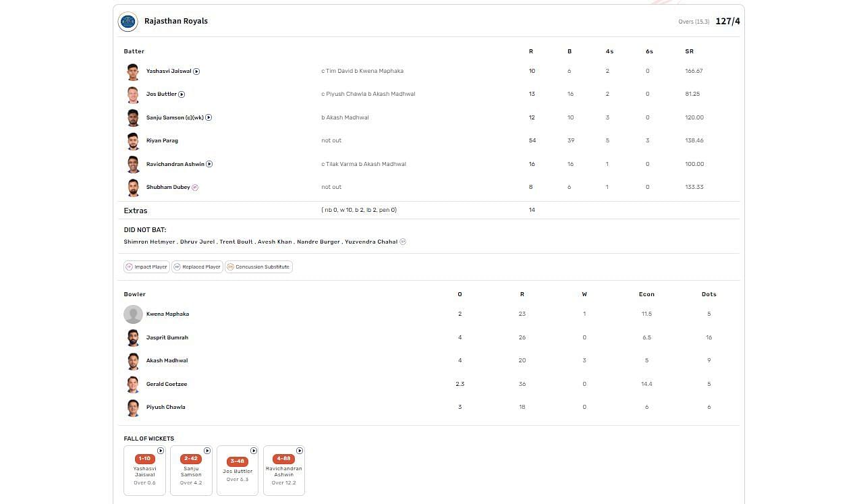Open Sanju Samson (c)(wk) name link

(x=175, y=117)
